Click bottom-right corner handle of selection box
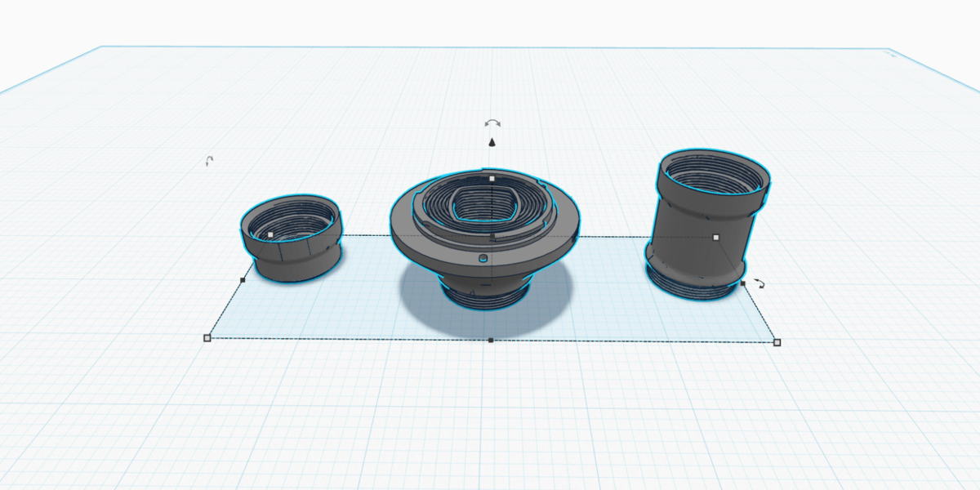 pyautogui.click(x=777, y=342)
